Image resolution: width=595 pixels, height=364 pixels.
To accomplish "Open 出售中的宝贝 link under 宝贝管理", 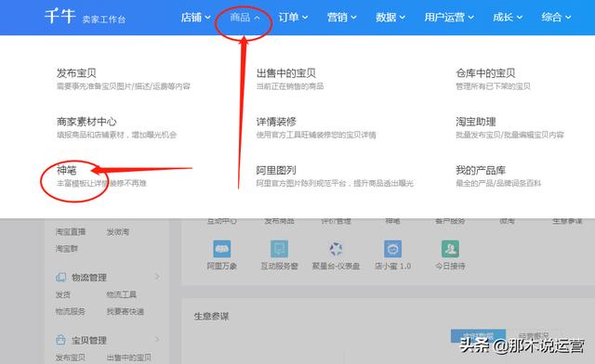I will point(128,357).
